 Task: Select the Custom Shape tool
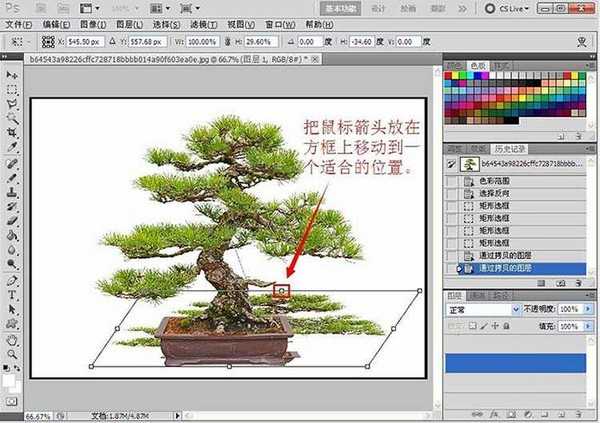click(x=12, y=324)
